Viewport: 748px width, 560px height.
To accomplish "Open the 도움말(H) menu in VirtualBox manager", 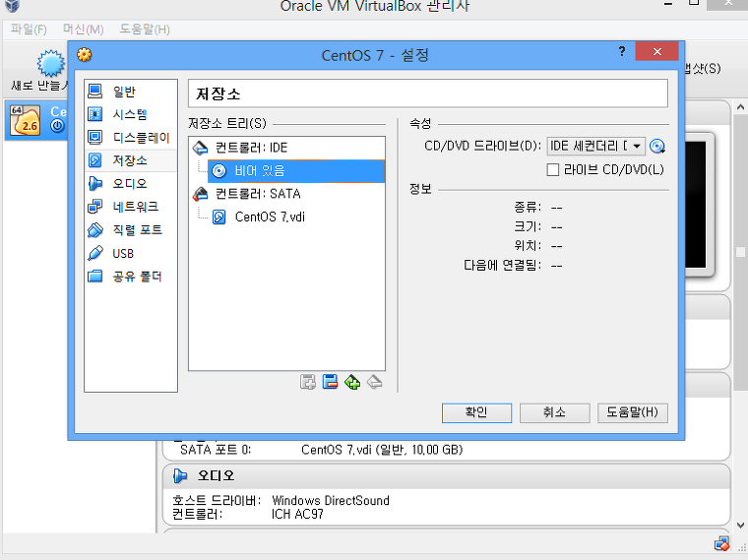I will (x=145, y=30).
